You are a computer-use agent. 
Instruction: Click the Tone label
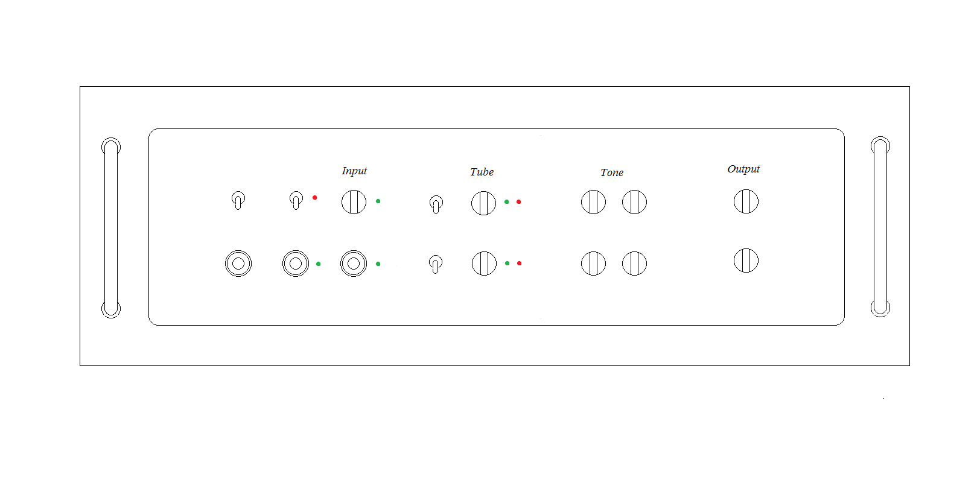612,172
